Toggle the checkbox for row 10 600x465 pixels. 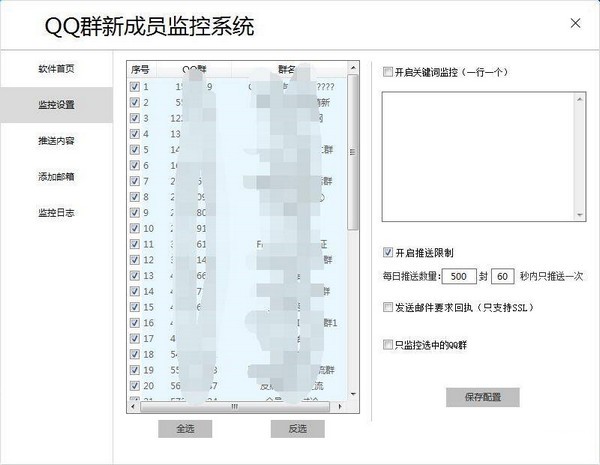tap(135, 228)
